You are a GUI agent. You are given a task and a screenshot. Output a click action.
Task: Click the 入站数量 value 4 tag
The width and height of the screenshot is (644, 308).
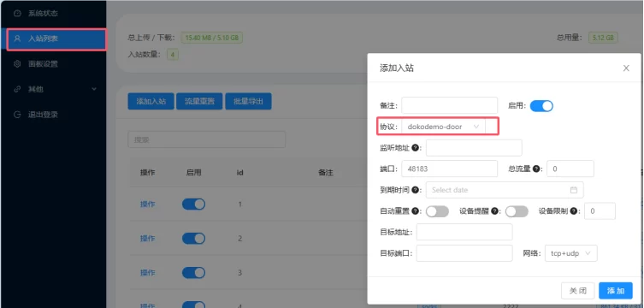click(173, 55)
